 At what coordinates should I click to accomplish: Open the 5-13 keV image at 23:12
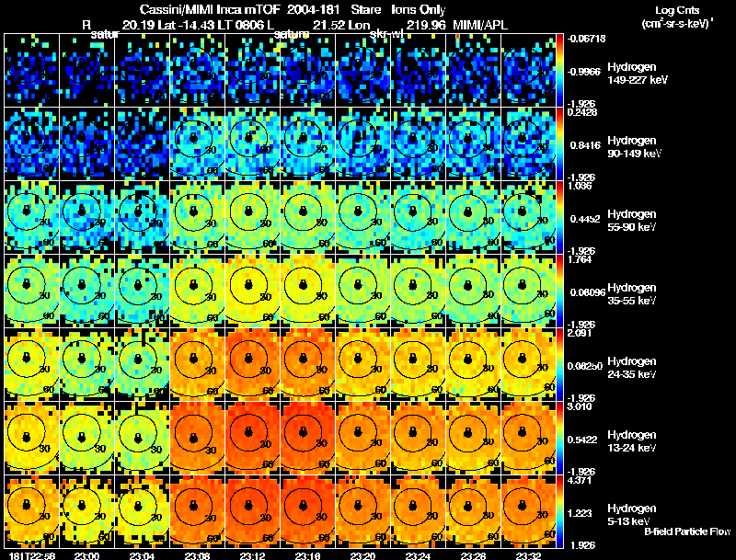click(252, 511)
